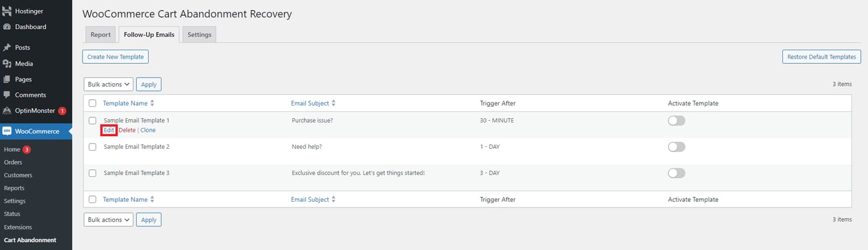
Task: Click the Media library icon
Action: [x=7, y=64]
